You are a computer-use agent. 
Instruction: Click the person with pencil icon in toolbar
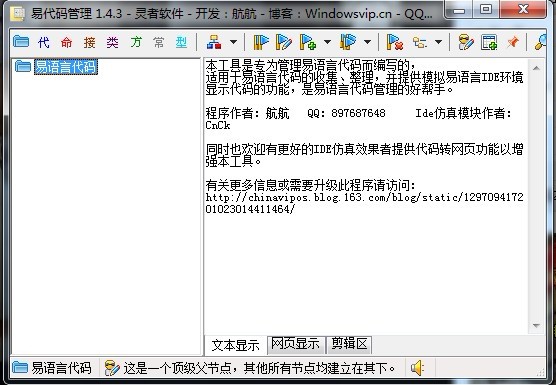point(466,42)
